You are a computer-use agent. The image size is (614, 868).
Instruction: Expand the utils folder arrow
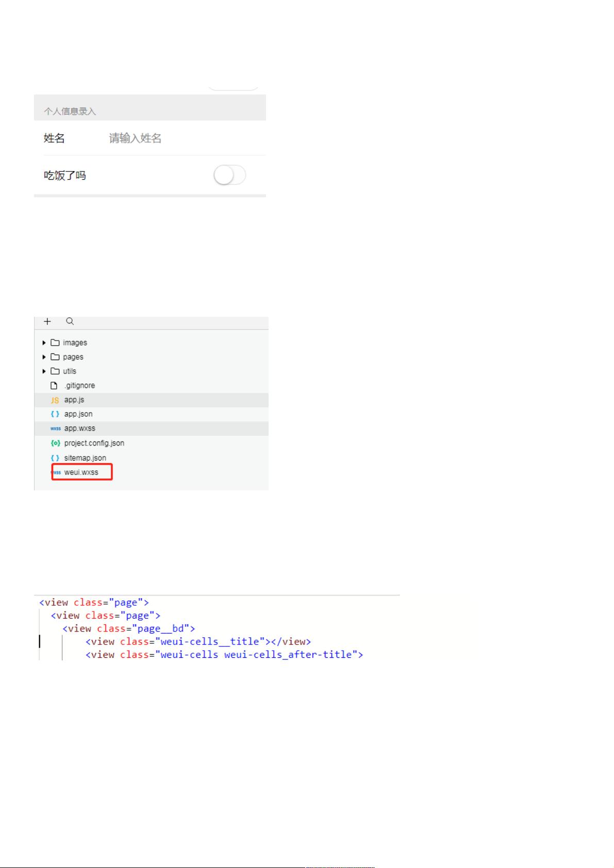click(x=44, y=371)
